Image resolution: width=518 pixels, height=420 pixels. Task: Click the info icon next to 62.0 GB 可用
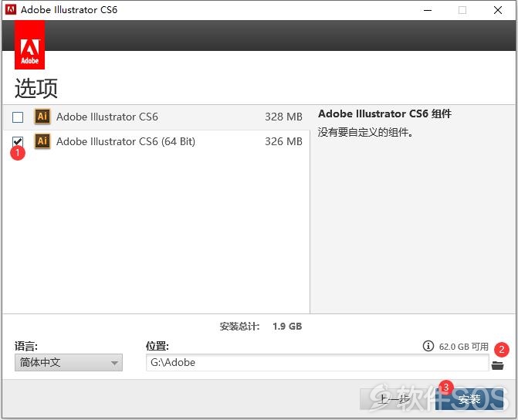click(428, 346)
